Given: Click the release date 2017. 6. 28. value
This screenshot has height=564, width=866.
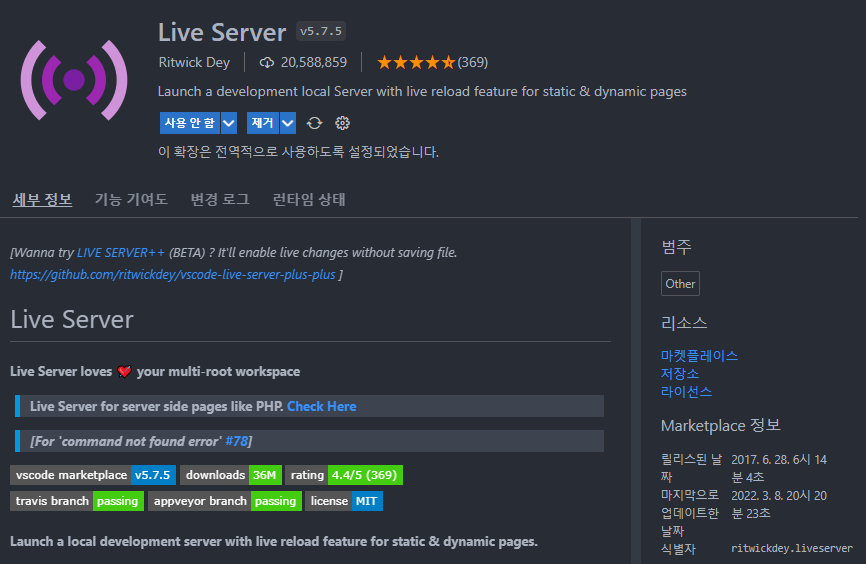Looking at the screenshot, I should (779, 468).
